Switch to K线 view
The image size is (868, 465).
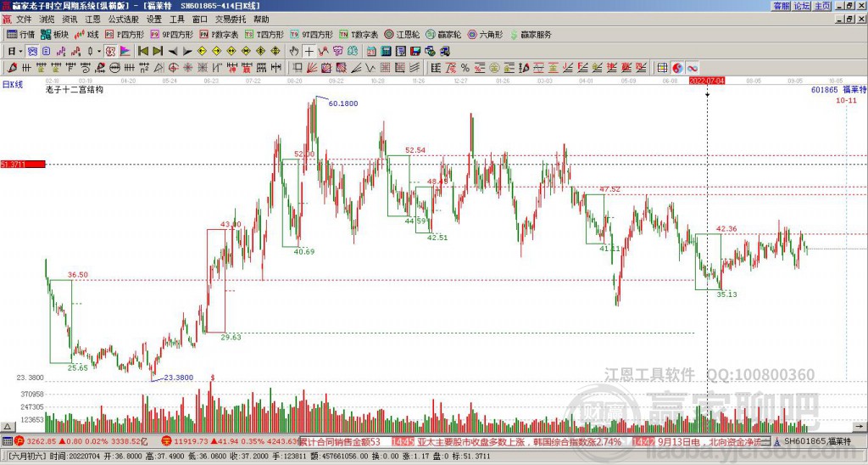(x=86, y=34)
